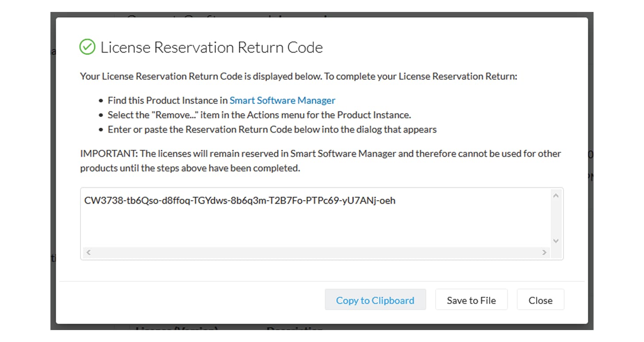Click the green checkmark success icon
This screenshot has width=644, height=342.
pyautogui.click(x=87, y=47)
